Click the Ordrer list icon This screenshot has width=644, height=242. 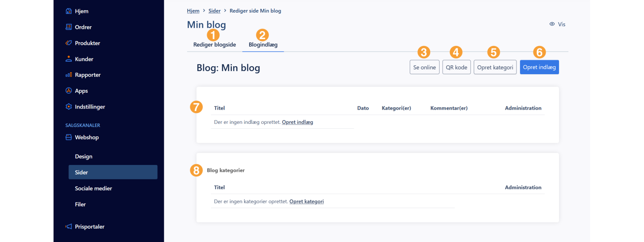click(68, 27)
